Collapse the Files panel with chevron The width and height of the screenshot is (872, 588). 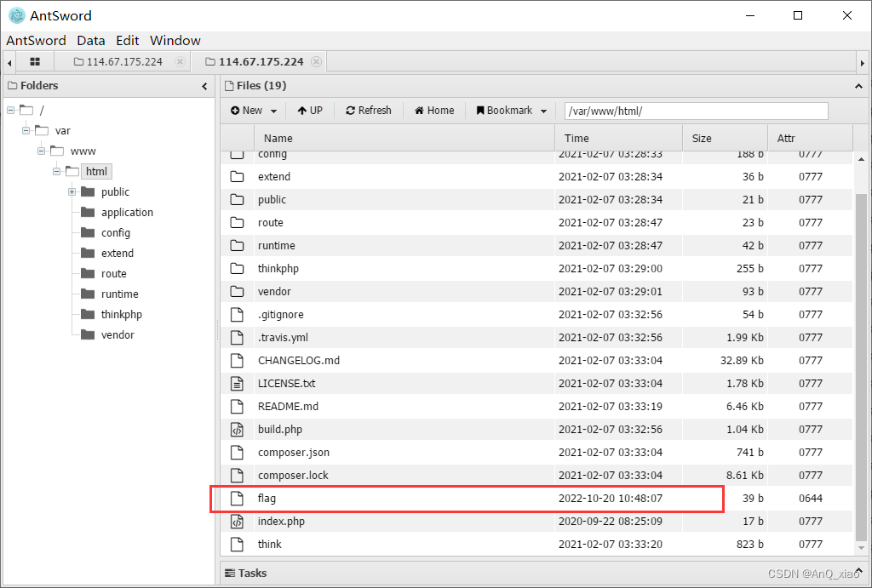858,86
